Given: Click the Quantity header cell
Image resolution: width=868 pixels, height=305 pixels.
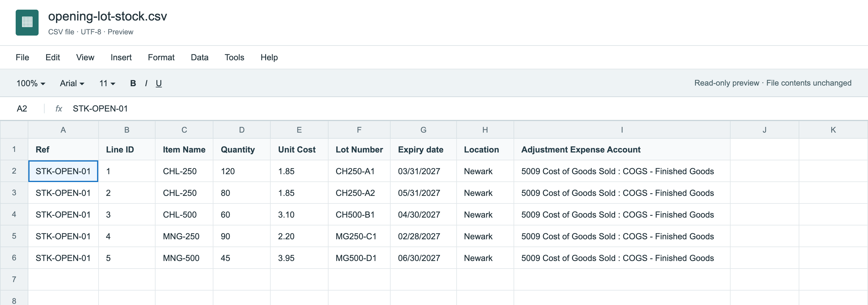Looking at the screenshot, I should [242, 149].
